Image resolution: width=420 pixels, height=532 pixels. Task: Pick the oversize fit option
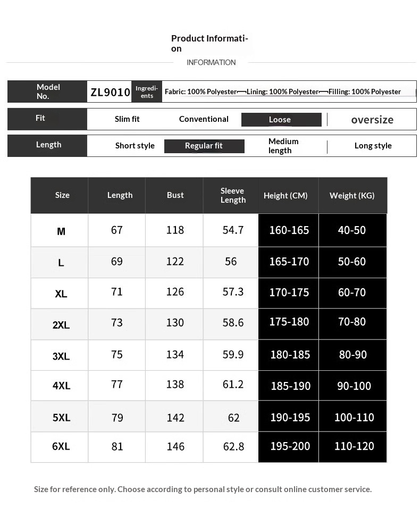(372, 120)
